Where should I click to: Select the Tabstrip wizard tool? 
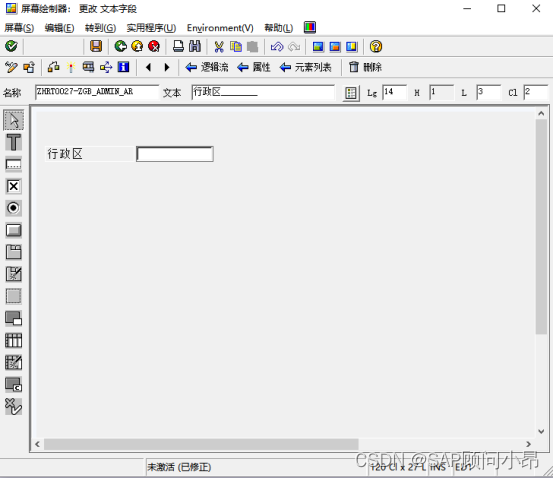click(13, 274)
